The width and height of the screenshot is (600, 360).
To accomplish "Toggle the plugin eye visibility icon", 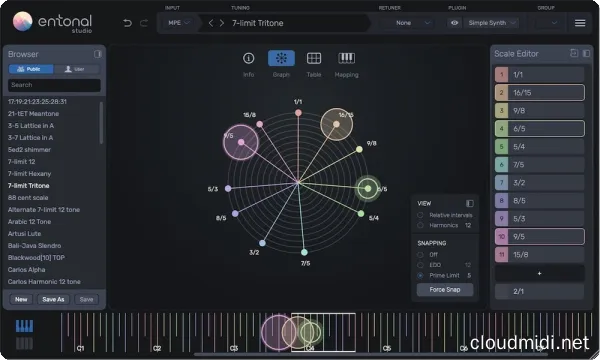I will click(454, 23).
